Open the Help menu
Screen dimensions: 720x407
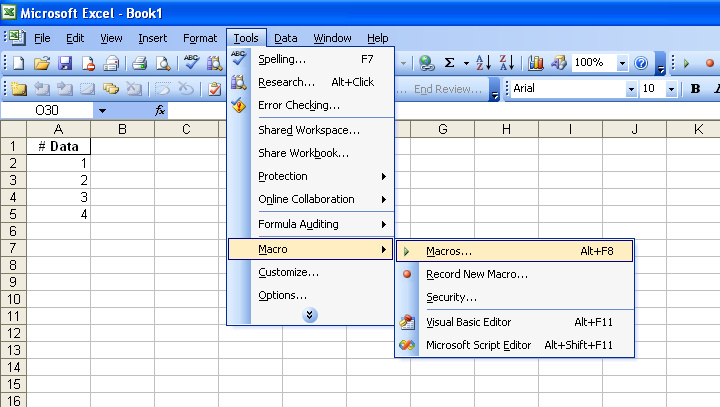pyautogui.click(x=377, y=38)
